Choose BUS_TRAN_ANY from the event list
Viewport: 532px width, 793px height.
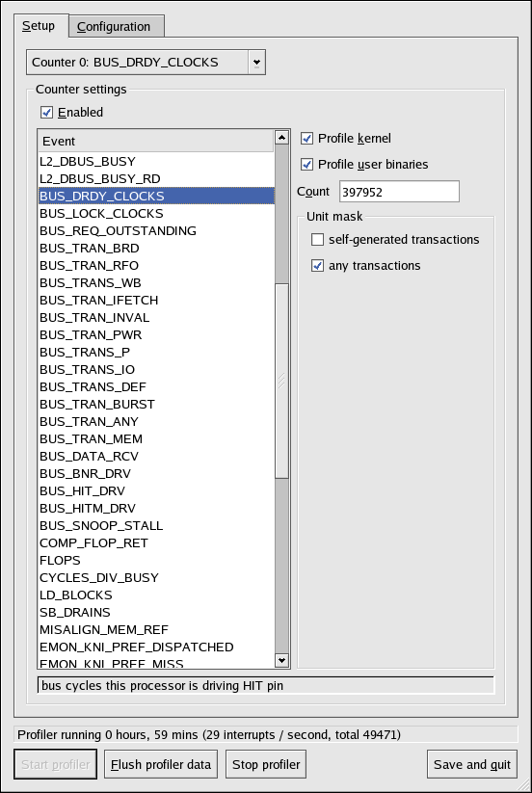coord(156,421)
